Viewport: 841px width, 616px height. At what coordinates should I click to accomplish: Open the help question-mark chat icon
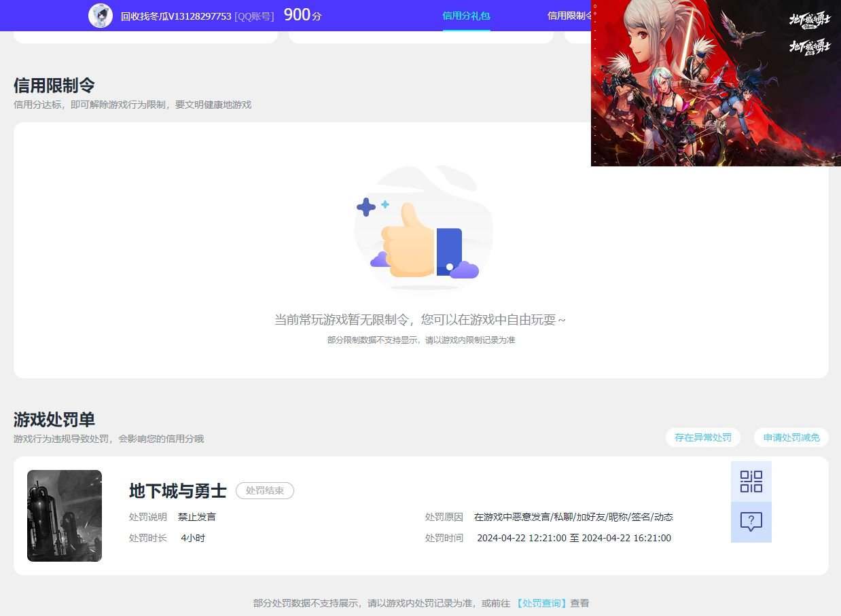pos(751,522)
